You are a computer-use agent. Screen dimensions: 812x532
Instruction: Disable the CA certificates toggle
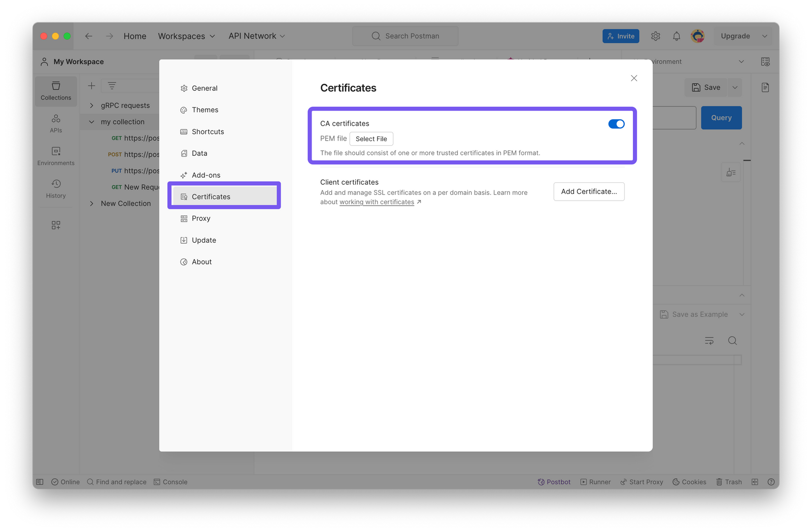(616, 123)
